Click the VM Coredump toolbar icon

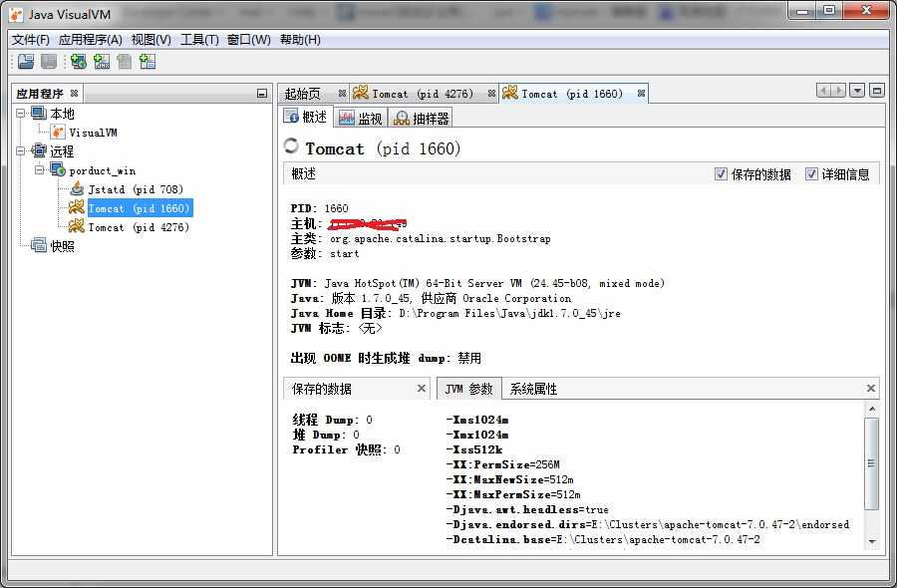(x=125, y=61)
